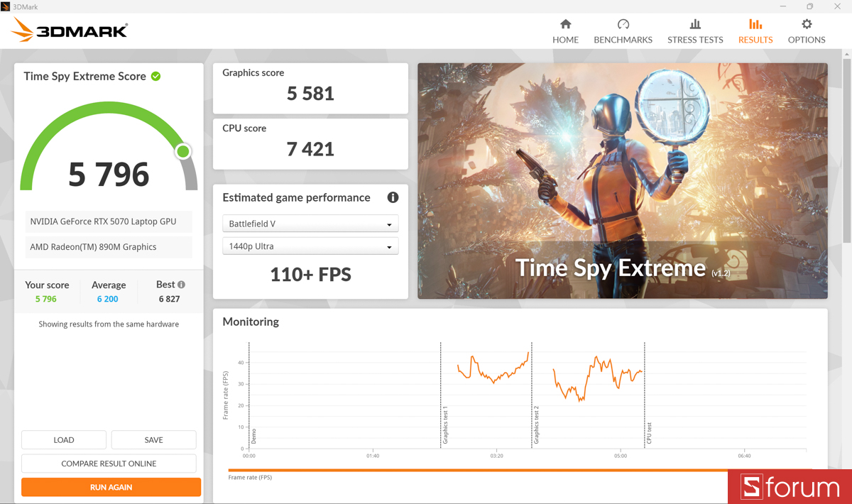Click the Demo marker in monitoring chart
Screen dimensions: 852x504
(249, 395)
